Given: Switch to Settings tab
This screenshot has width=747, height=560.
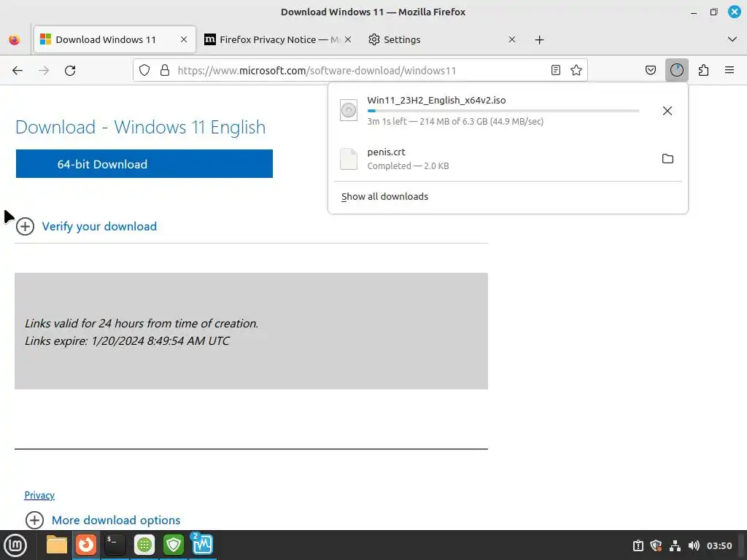Looking at the screenshot, I should (442, 39).
